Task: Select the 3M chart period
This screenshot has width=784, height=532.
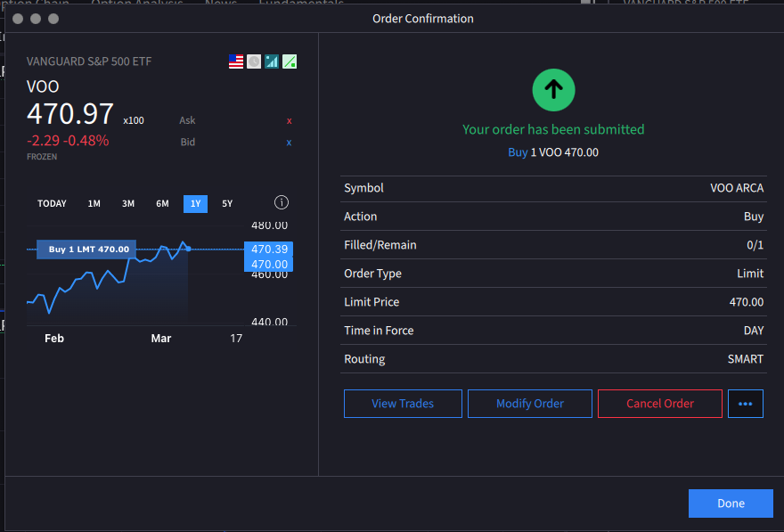Action: coord(128,204)
